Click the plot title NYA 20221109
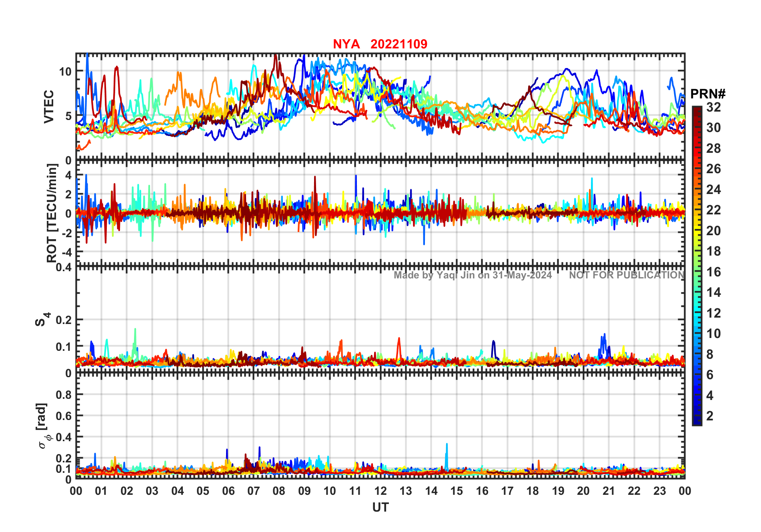 (x=380, y=44)
